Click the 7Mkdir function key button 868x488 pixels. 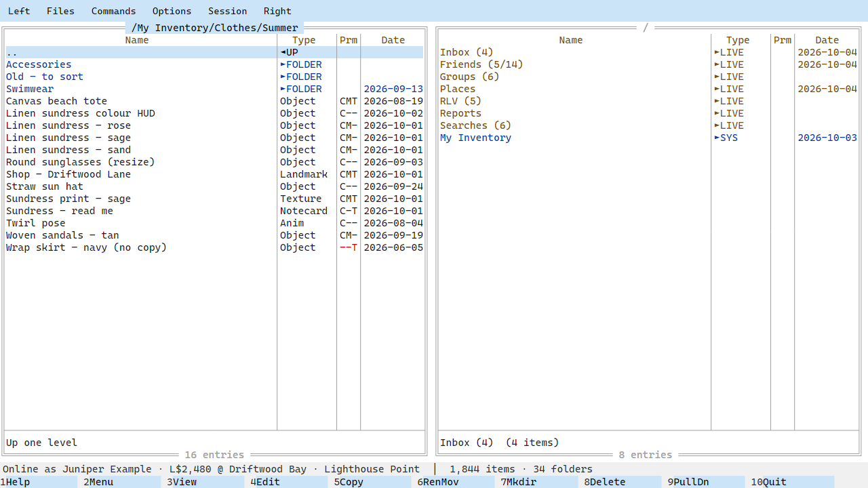539,482
